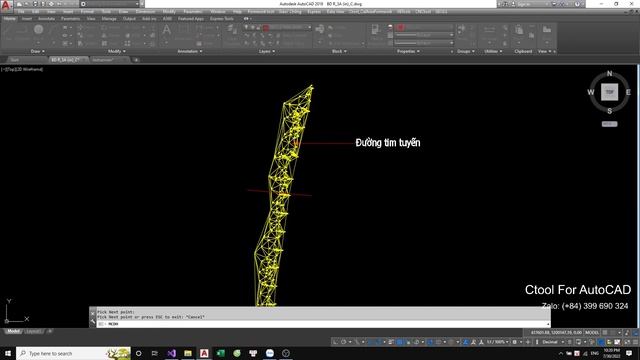Viewport: 640px width, 360px height.
Task: Toggle MODEL space button in status bar
Action: pyautogui.click(x=592, y=333)
